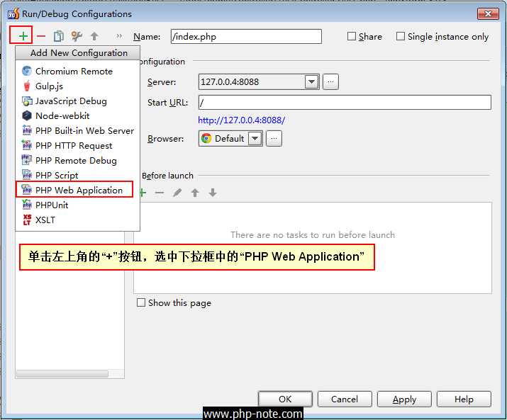Move Before launch task up
This screenshot has height=420, width=507.
(x=195, y=193)
